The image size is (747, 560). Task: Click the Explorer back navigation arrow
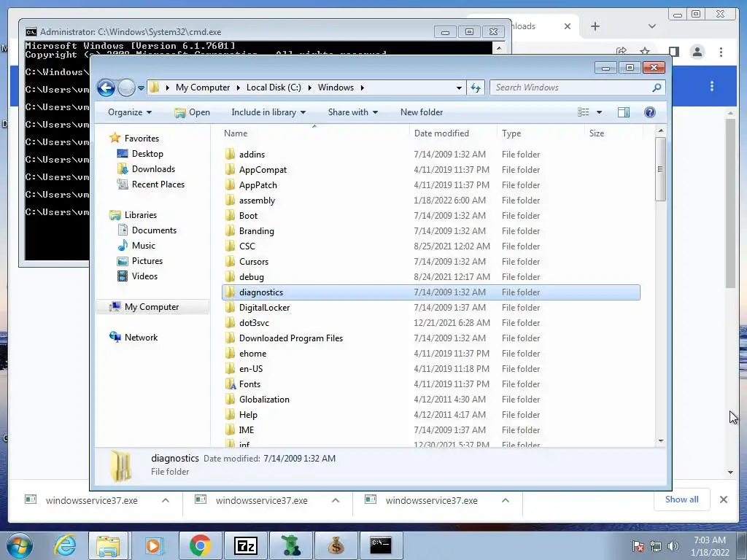[106, 87]
